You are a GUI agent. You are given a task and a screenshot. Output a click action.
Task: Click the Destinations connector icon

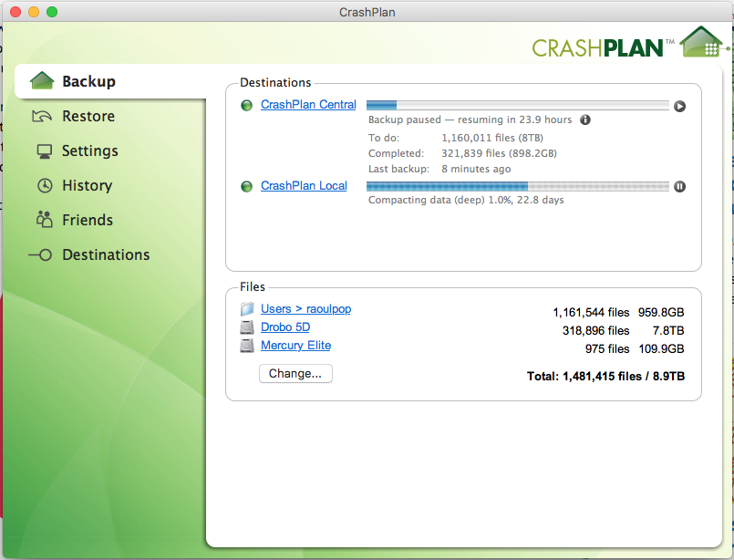pyautogui.click(x=41, y=255)
